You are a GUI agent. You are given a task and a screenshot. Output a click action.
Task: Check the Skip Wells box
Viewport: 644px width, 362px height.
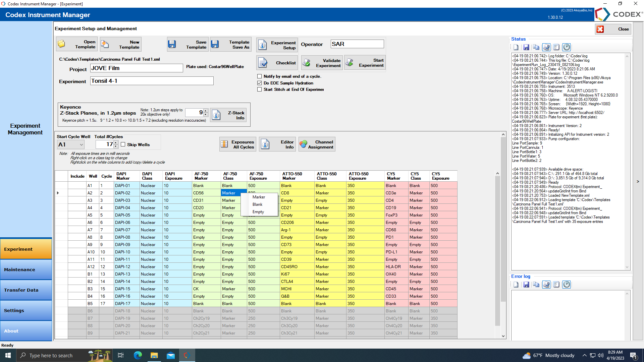(123, 144)
